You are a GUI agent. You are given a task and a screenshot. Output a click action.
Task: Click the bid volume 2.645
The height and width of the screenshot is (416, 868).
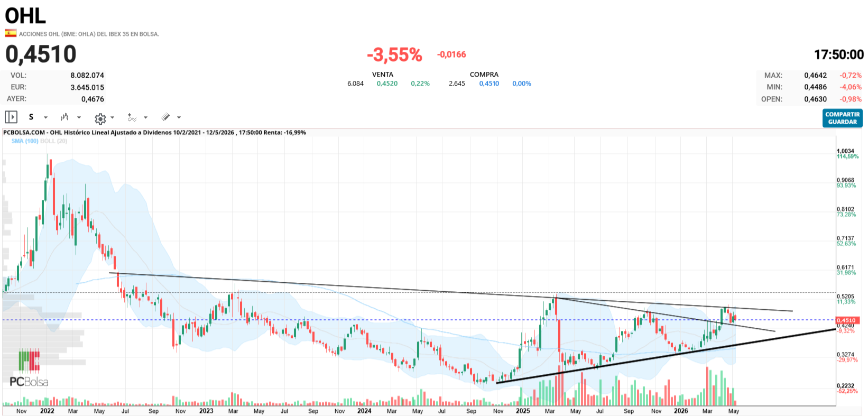(457, 84)
